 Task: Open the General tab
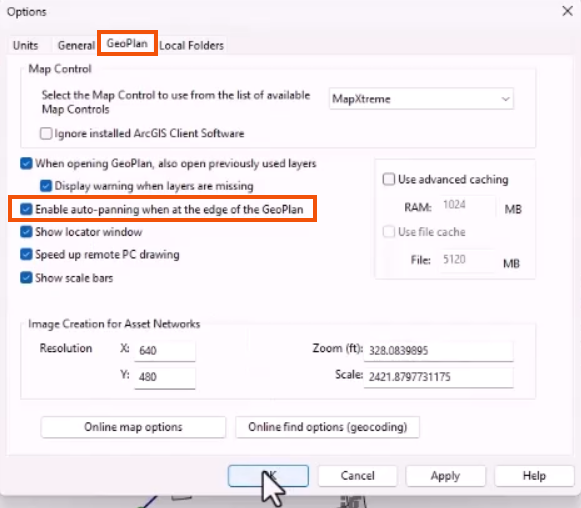(x=76, y=46)
